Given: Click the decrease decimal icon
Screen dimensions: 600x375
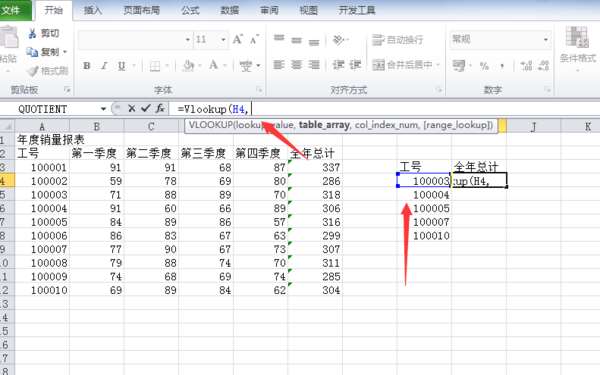Looking at the screenshot, I should 544,65.
